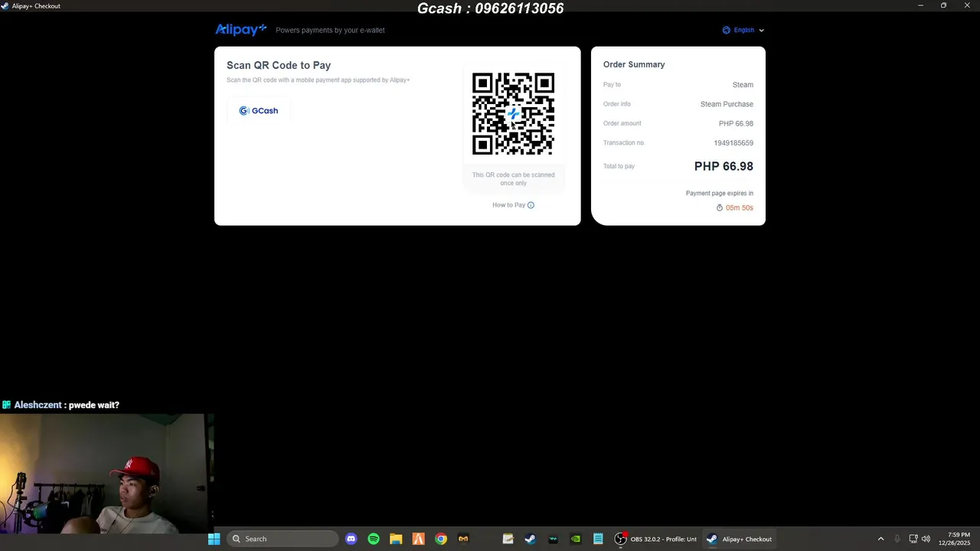Switch to Alipay+ Checkout taskbar window
The image size is (980, 551).
point(740,539)
